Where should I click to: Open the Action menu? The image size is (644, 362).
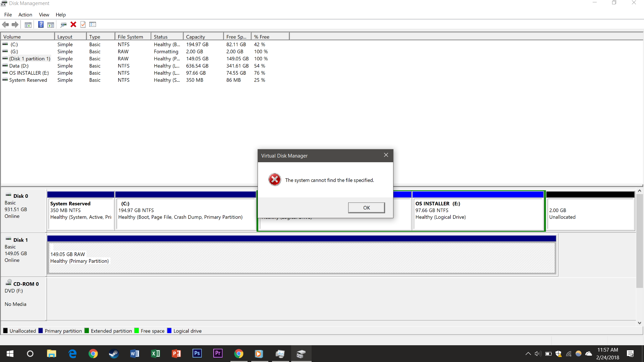[25, 15]
